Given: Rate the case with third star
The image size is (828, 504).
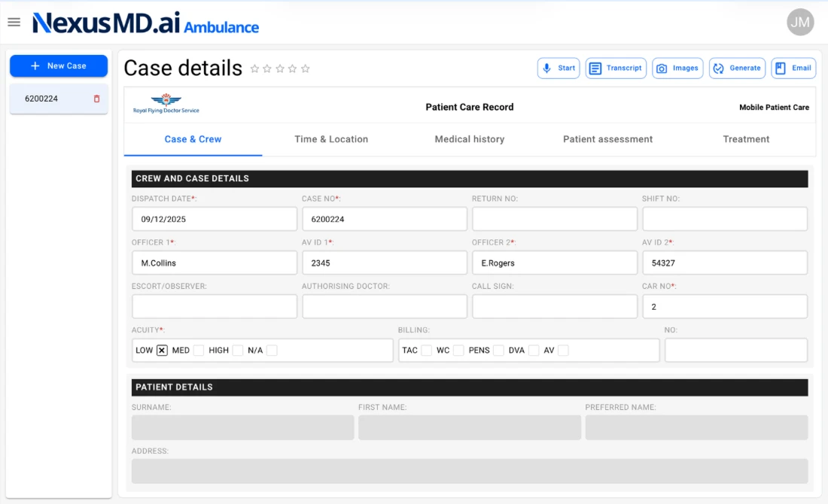Looking at the screenshot, I should pos(280,68).
